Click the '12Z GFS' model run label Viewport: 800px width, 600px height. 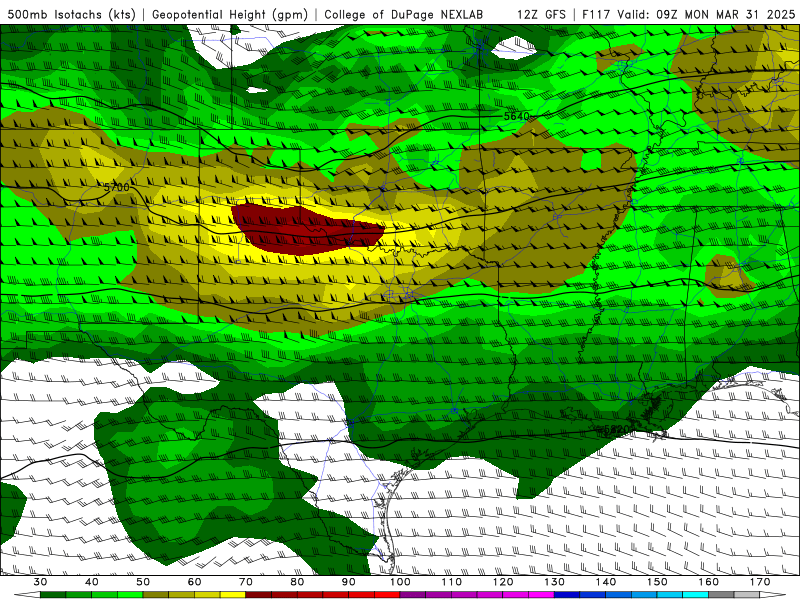pyautogui.click(x=541, y=14)
